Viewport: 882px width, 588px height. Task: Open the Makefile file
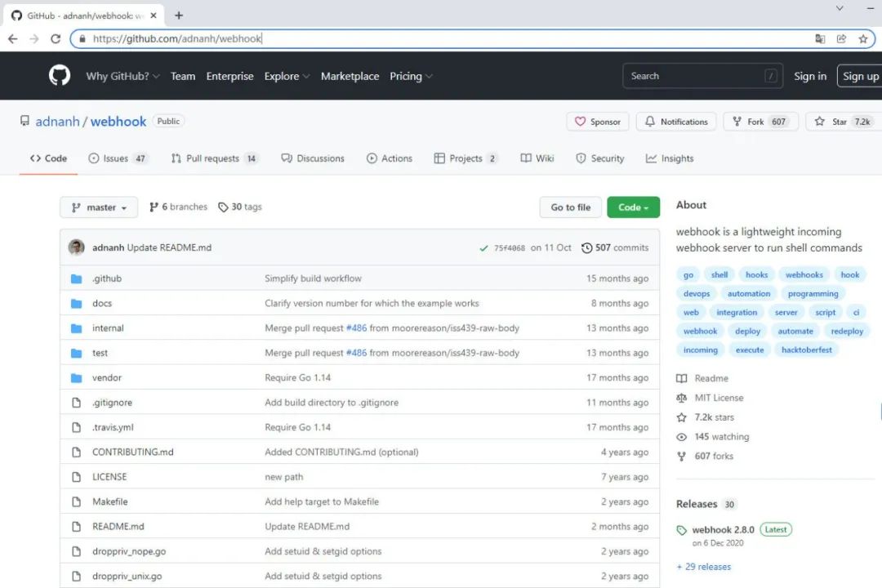pyautogui.click(x=109, y=501)
